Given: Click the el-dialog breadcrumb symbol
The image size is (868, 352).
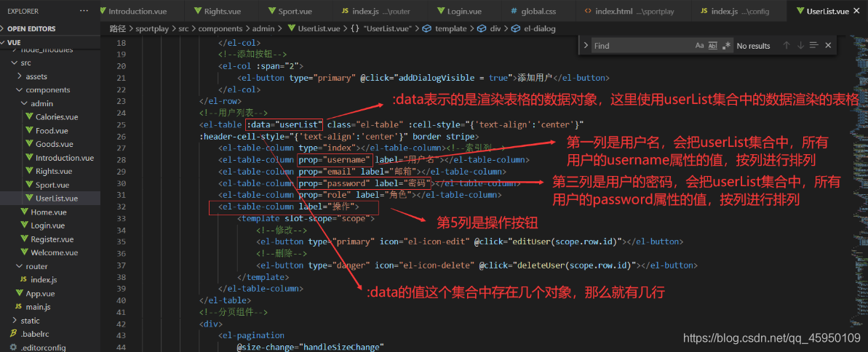Looking at the screenshot, I should [x=533, y=29].
